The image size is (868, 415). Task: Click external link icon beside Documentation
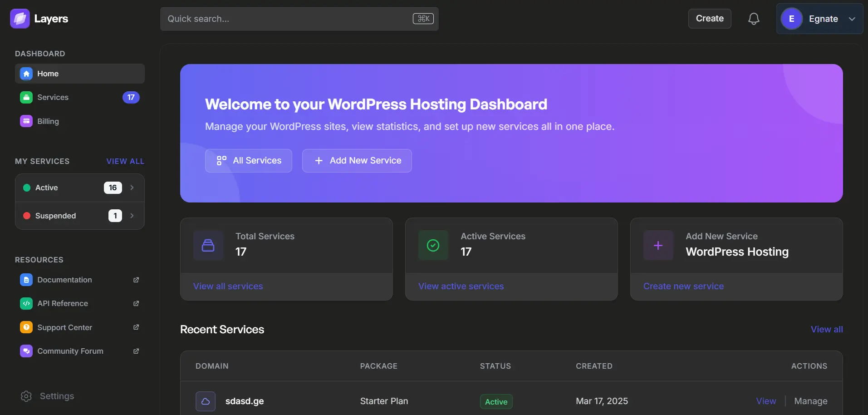tap(136, 280)
